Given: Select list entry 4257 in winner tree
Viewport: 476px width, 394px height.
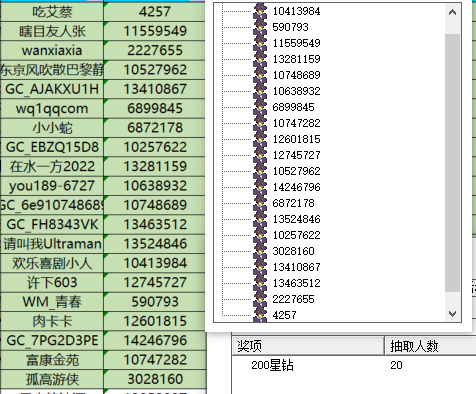Looking at the screenshot, I should (x=284, y=315).
